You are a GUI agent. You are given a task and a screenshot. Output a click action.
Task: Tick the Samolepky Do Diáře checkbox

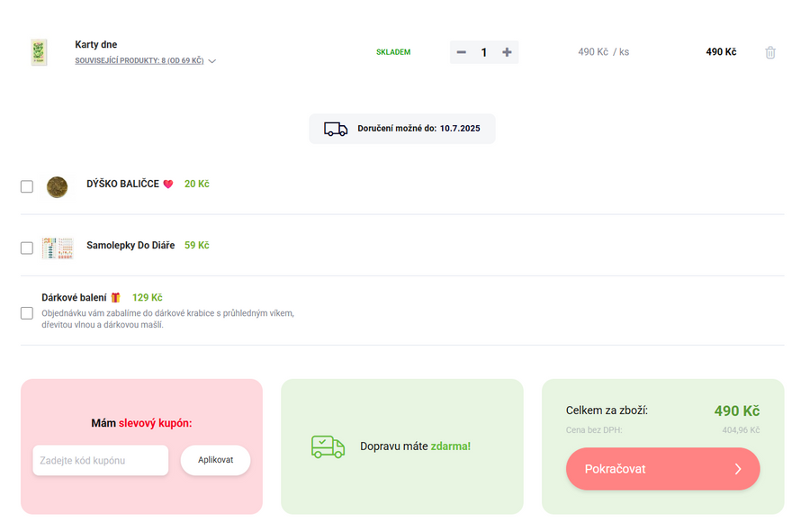tap(27, 248)
